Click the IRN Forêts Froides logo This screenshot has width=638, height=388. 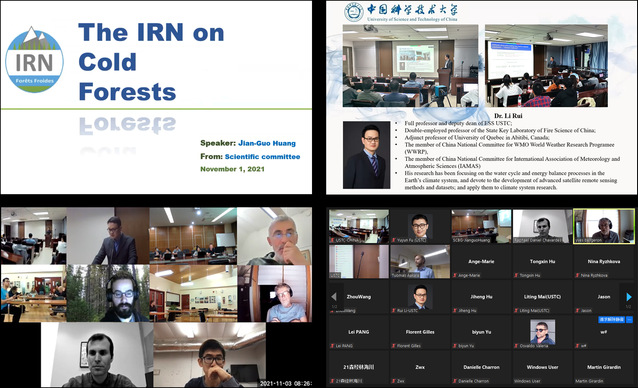tap(34, 60)
